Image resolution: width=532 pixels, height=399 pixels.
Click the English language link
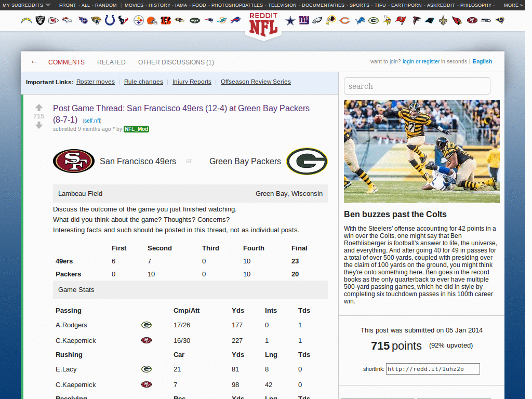pyautogui.click(x=482, y=61)
